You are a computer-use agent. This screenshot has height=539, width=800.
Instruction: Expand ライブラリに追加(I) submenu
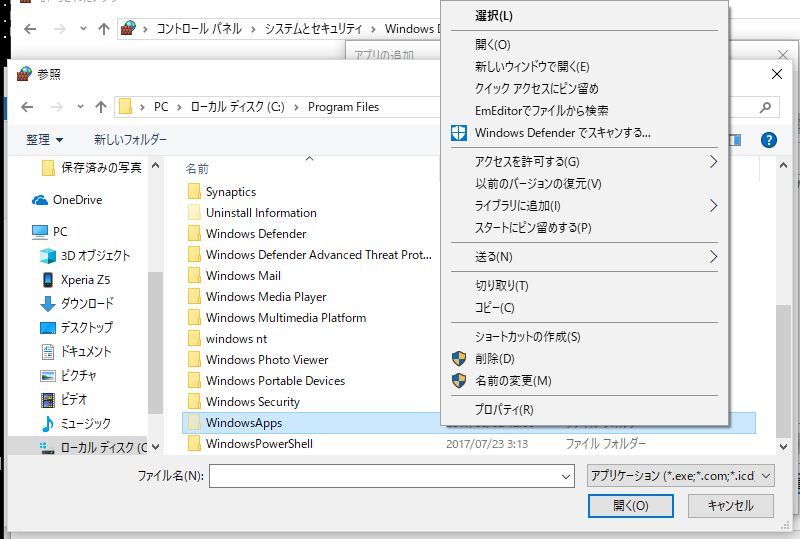coord(584,206)
